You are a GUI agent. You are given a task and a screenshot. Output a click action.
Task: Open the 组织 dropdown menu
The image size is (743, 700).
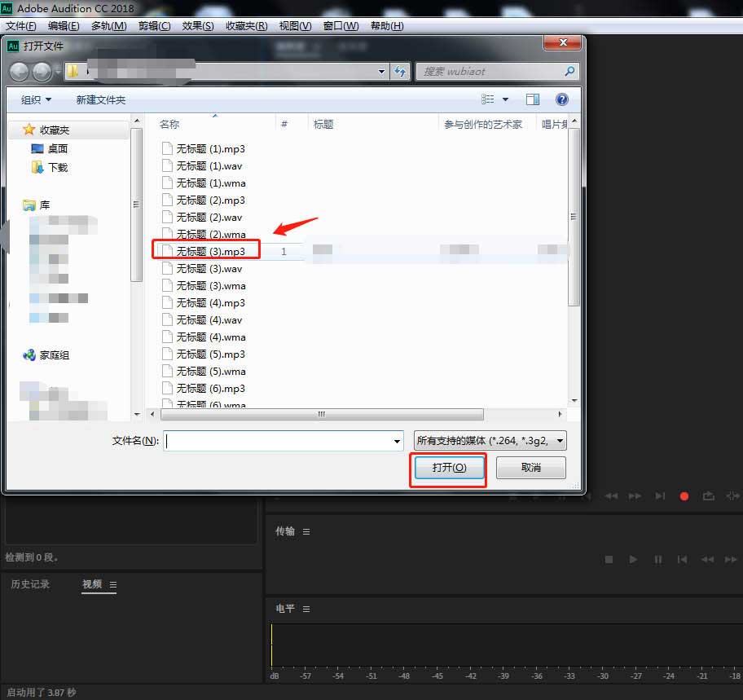pyautogui.click(x=36, y=100)
